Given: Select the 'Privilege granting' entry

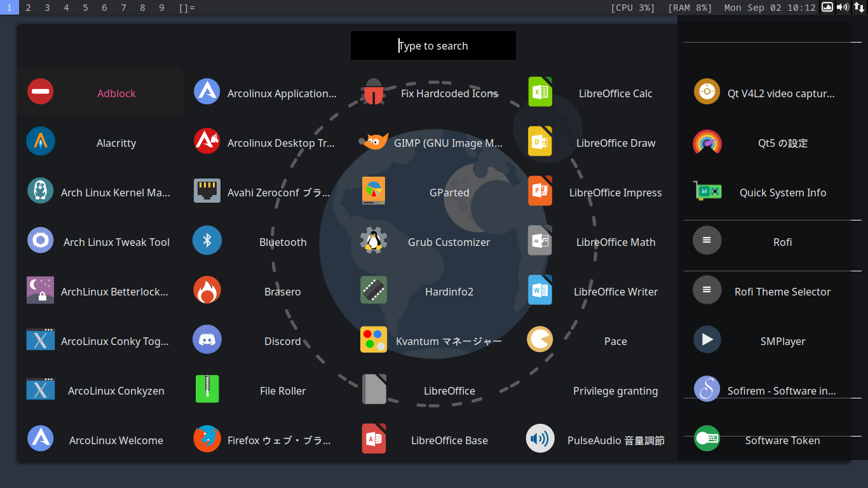Looking at the screenshot, I should click(x=616, y=391).
